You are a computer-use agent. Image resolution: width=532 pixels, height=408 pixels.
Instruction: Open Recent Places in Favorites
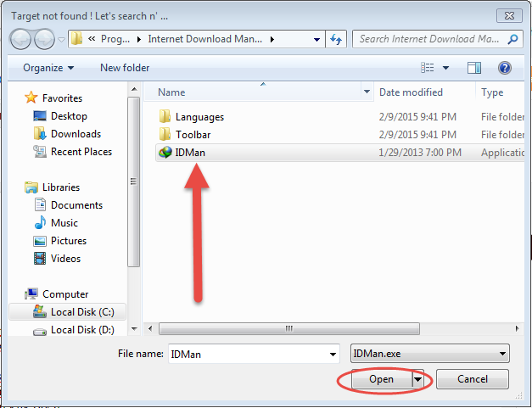point(81,152)
